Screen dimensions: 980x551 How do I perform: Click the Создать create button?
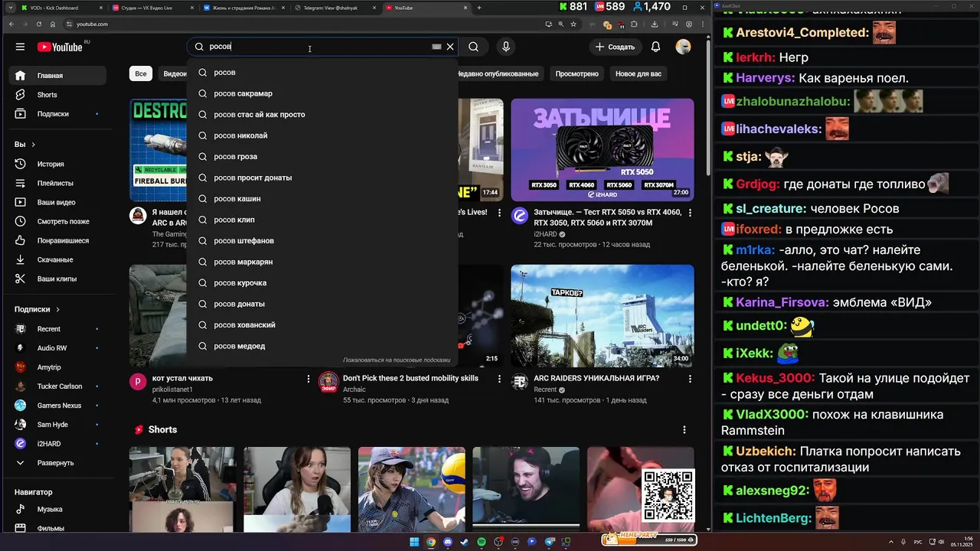pos(615,47)
